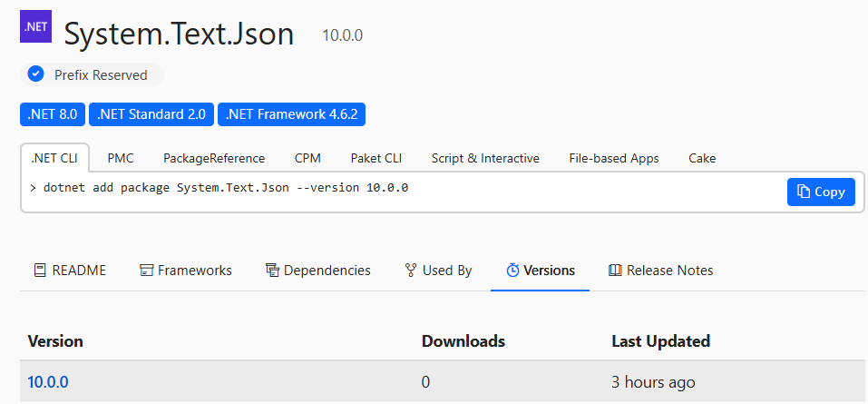This screenshot has width=868, height=404.
Task: Open Script & Interactive tab
Action: (485, 158)
